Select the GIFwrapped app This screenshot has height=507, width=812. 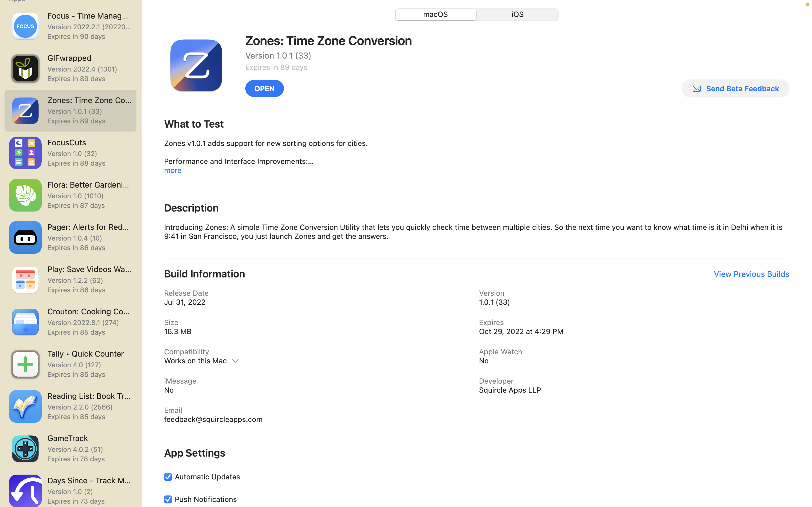pos(70,68)
